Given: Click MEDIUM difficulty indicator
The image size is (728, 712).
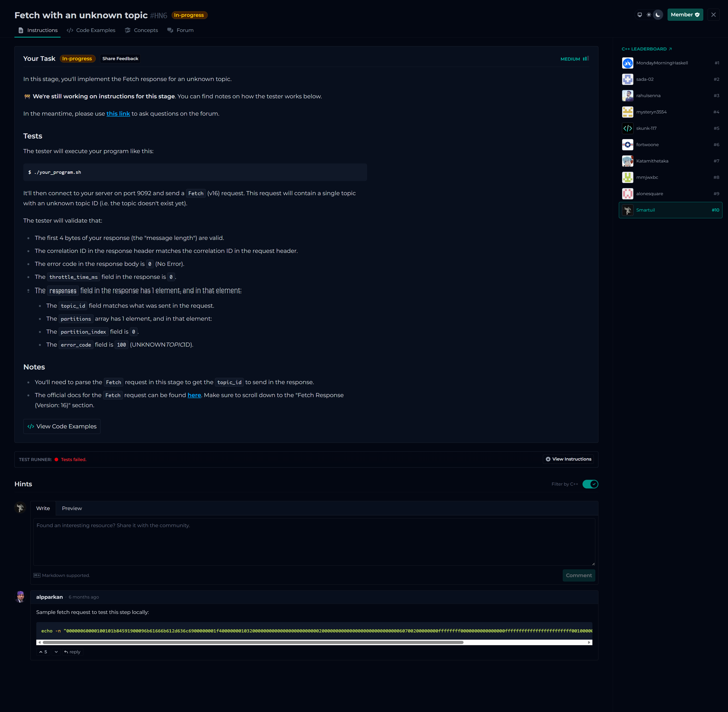Looking at the screenshot, I should click(574, 59).
